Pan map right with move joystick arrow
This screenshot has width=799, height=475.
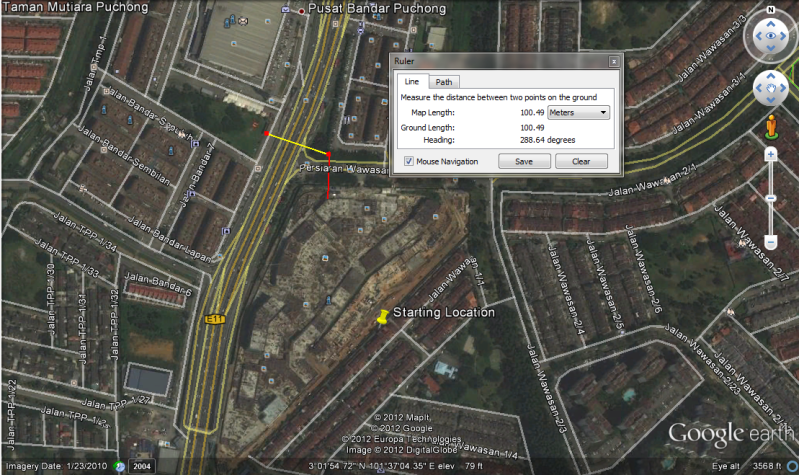click(x=783, y=88)
